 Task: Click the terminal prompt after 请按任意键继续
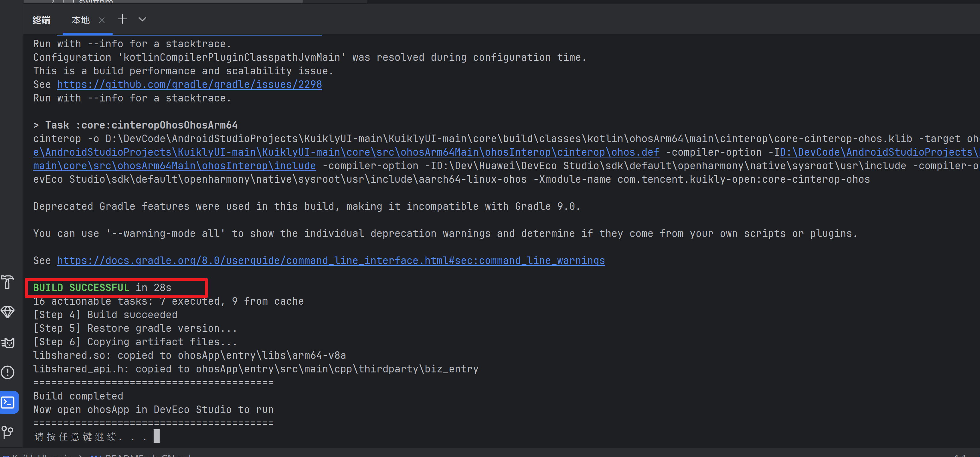(156, 436)
